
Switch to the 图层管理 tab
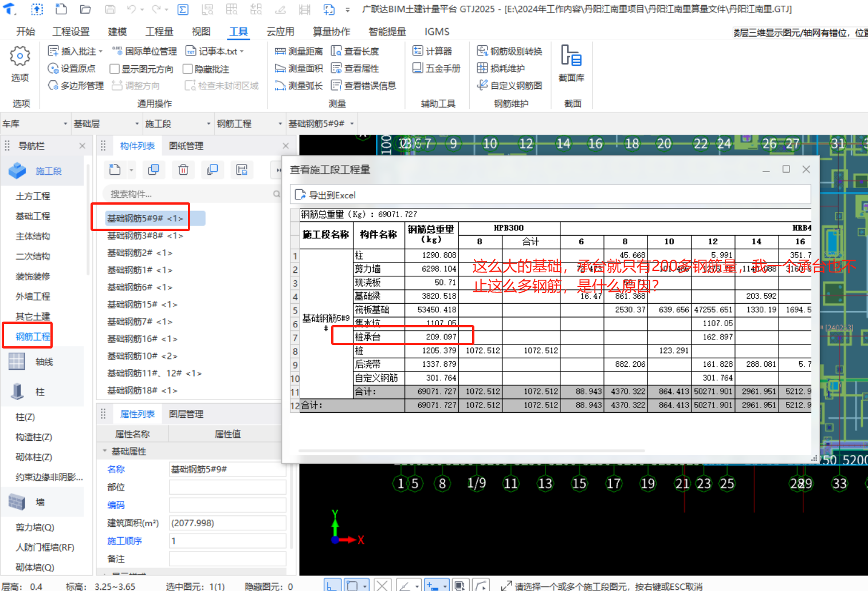tap(186, 414)
